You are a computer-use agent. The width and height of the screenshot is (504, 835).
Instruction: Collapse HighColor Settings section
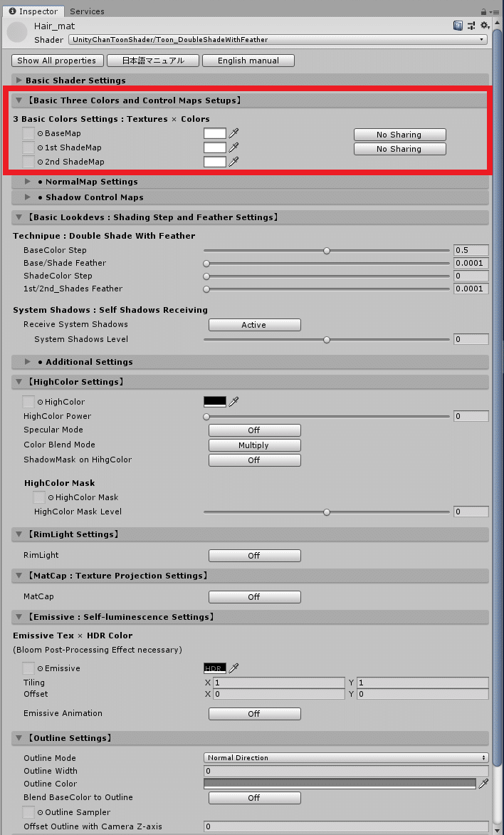[x=250, y=382]
